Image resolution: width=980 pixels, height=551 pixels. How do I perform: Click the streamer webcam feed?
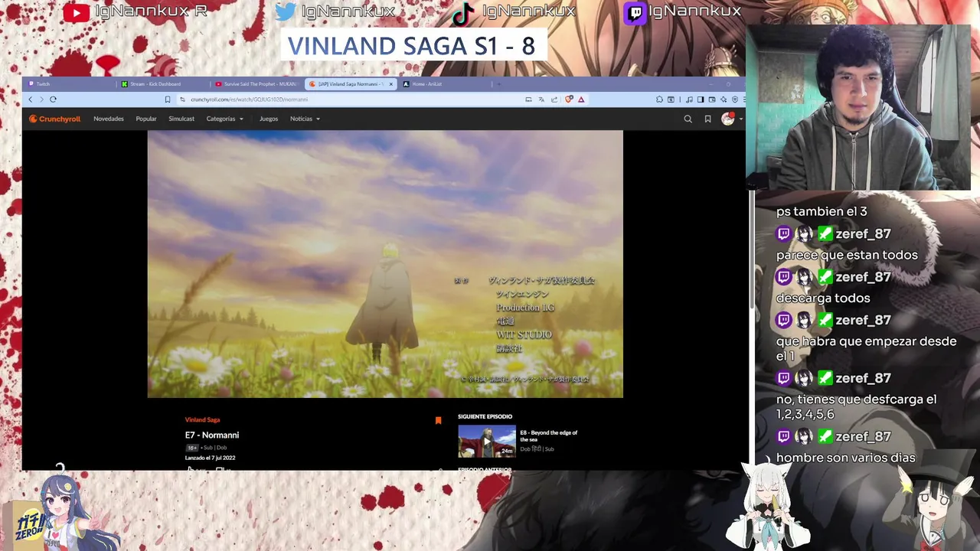click(858, 107)
